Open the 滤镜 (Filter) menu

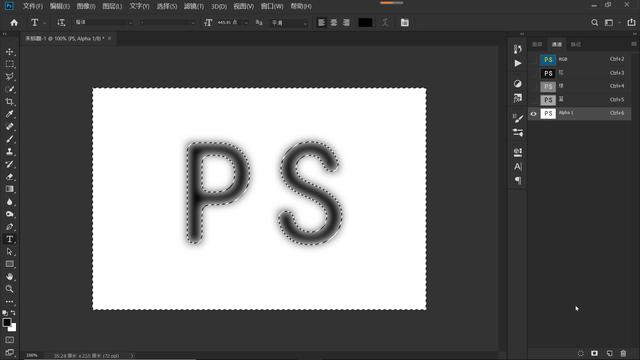(x=193, y=6)
